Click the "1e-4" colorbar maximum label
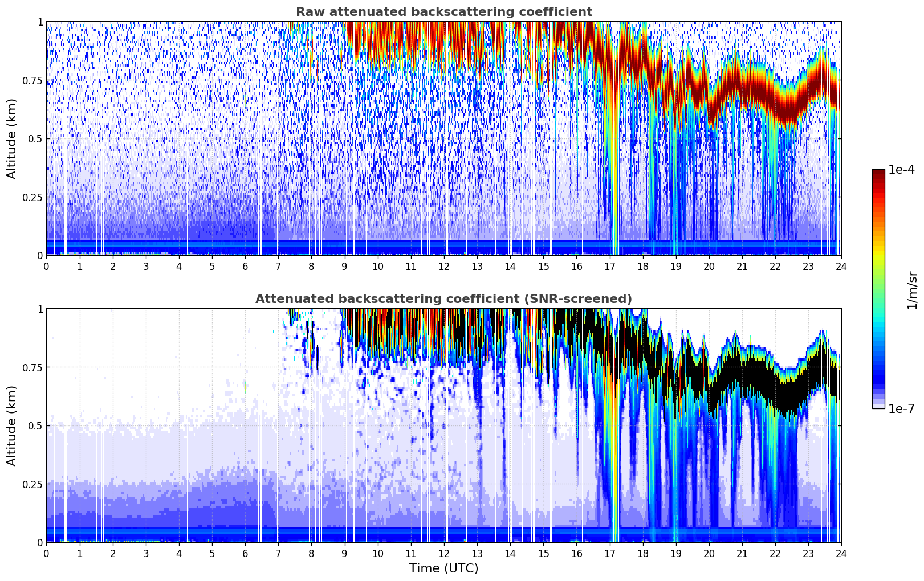 click(x=901, y=170)
